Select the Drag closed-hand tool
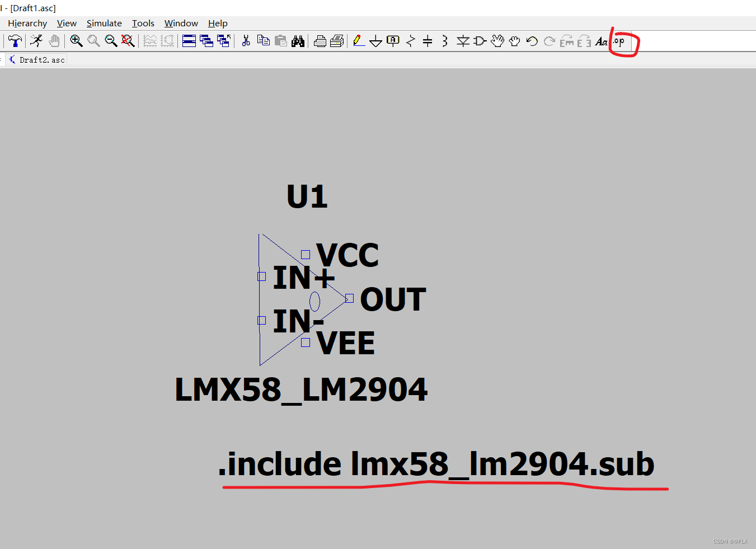This screenshot has height=549, width=756. tap(515, 41)
